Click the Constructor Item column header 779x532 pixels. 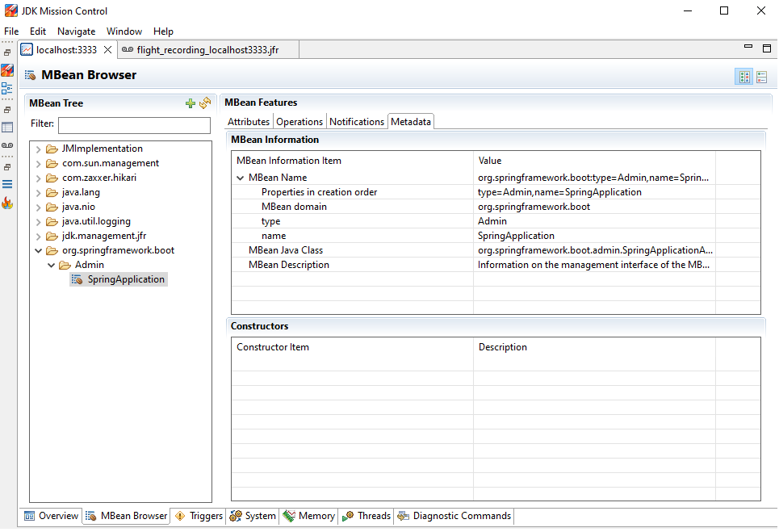pos(352,347)
